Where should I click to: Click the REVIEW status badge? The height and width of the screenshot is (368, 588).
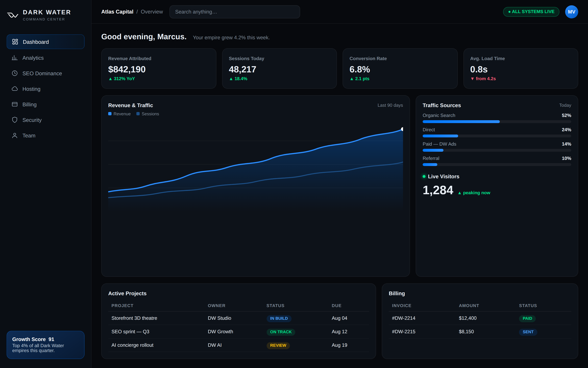tap(278, 345)
